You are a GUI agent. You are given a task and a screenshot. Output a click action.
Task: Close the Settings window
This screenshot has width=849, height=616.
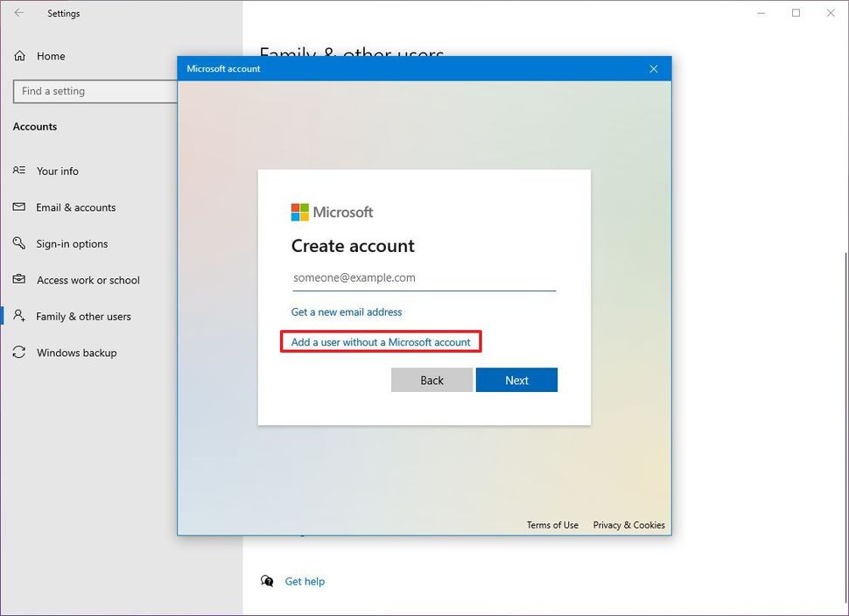(x=831, y=13)
